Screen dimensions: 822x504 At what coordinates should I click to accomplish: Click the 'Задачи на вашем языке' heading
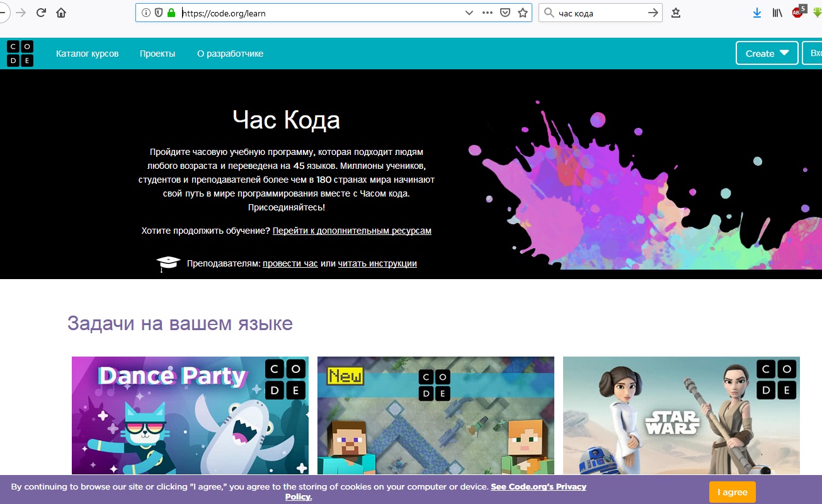coord(180,324)
